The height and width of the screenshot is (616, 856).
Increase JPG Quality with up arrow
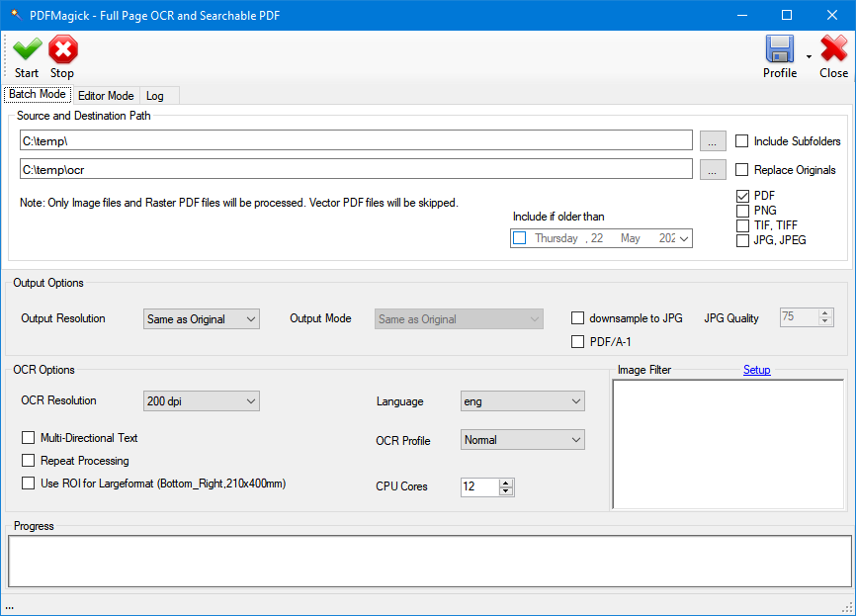click(825, 312)
